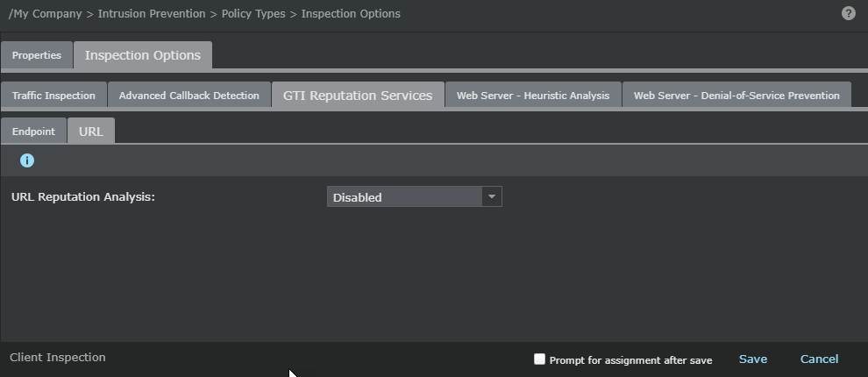Screen dimensions: 868x377
Task: Click Policy Types in breadcrumb
Action: point(253,14)
